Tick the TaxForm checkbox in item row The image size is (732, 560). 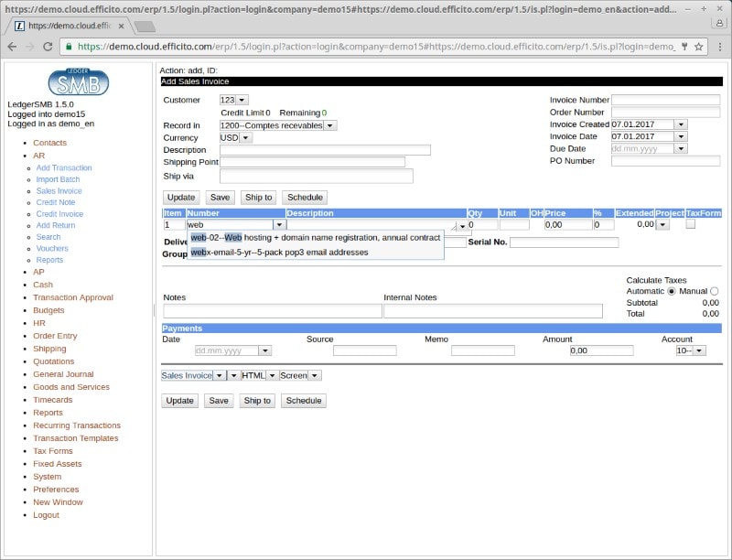click(x=691, y=223)
